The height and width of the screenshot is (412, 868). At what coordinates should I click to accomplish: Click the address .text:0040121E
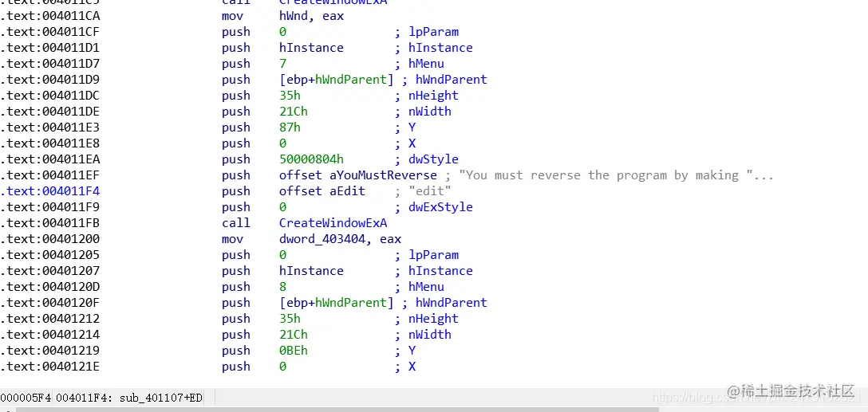click(x=49, y=367)
